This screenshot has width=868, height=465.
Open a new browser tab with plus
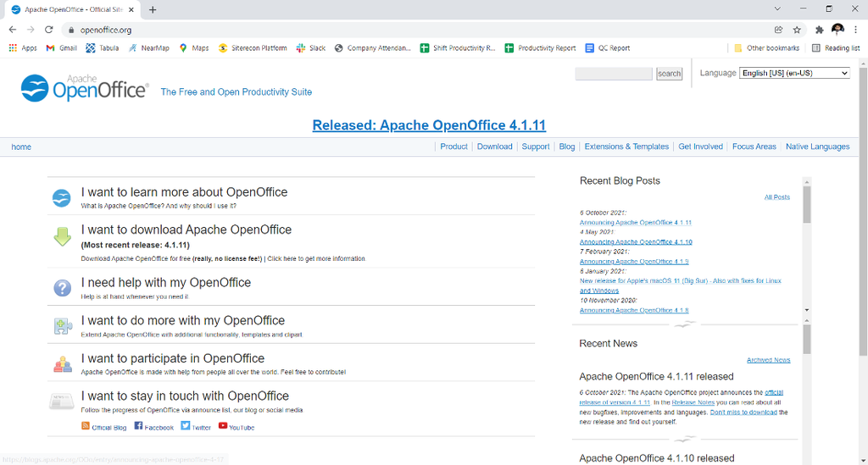[x=153, y=9]
